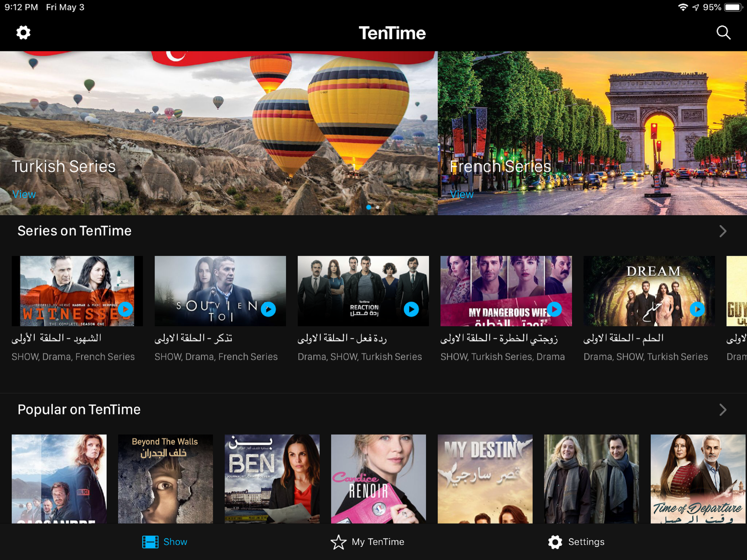747x560 pixels.
Task: Select the BEN series poster
Action: tap(272, 479)
